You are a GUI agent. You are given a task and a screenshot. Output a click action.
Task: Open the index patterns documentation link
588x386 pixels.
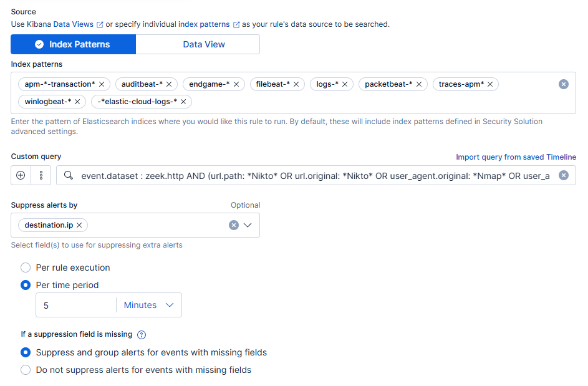204,24
